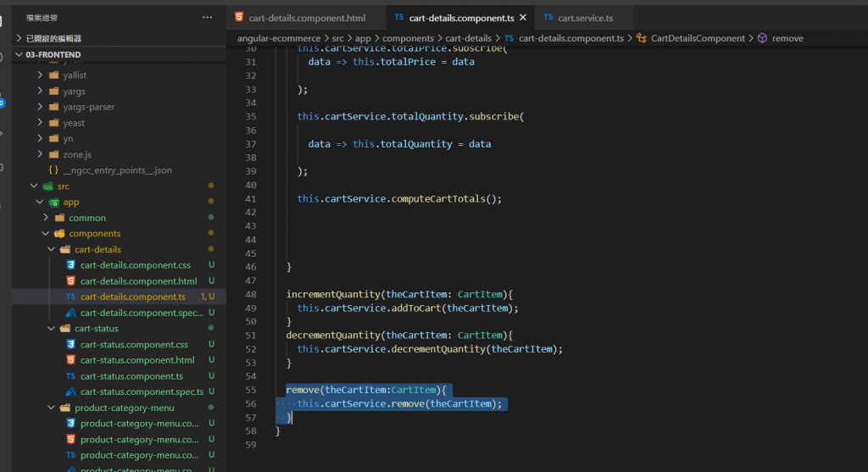Open the cart-details breadcrumb segment

[x=468, y=38]
